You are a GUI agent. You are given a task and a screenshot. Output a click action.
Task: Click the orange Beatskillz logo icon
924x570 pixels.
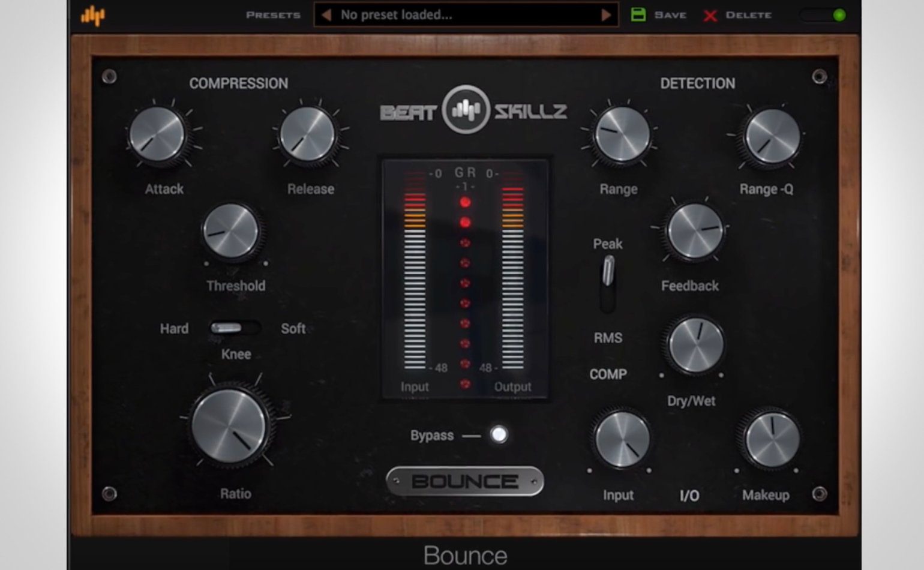click(93, 16)
